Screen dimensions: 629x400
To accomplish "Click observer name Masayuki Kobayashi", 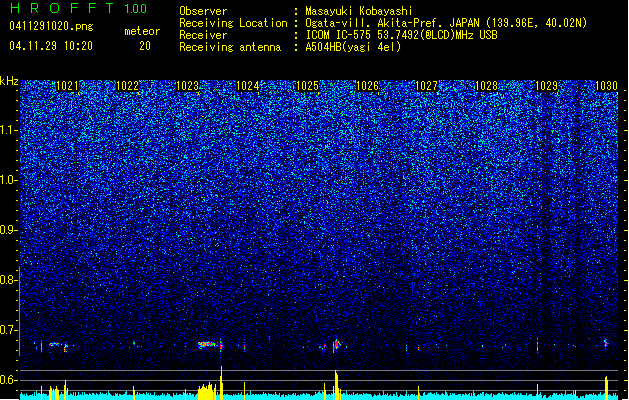I will pyautogui.click(x=359, y=11).
